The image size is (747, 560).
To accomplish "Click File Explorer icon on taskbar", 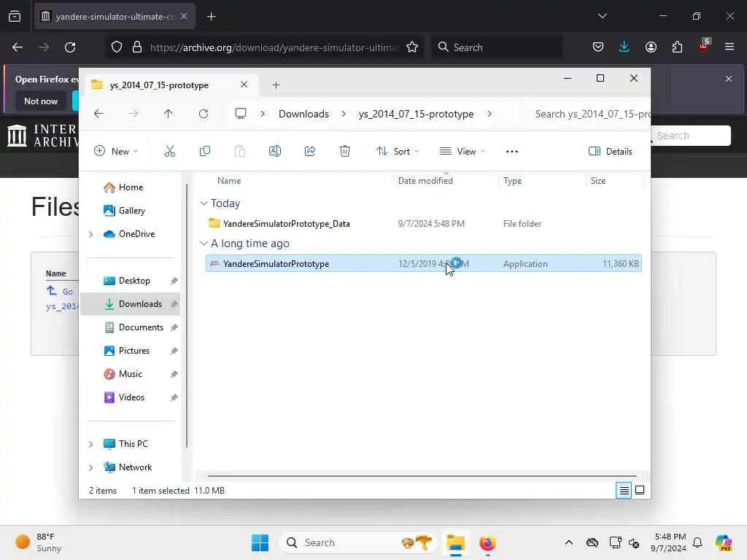I will pos(455,542).
